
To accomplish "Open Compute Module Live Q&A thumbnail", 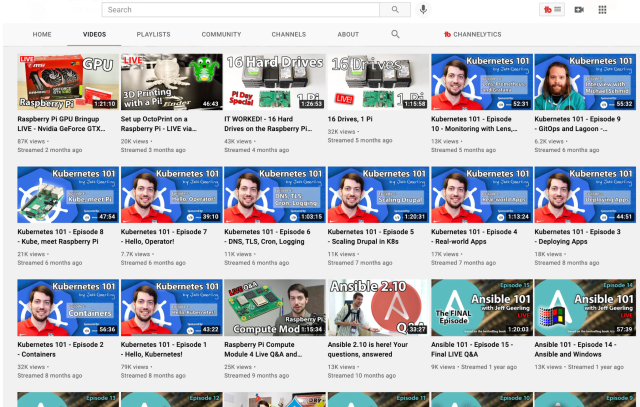I will click(x=275, y=307).
